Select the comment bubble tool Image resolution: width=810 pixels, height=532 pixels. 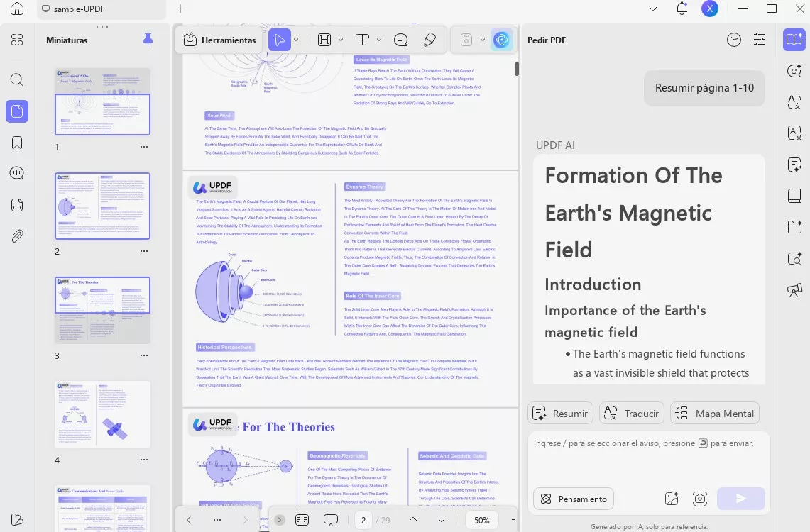coord(400,40)
